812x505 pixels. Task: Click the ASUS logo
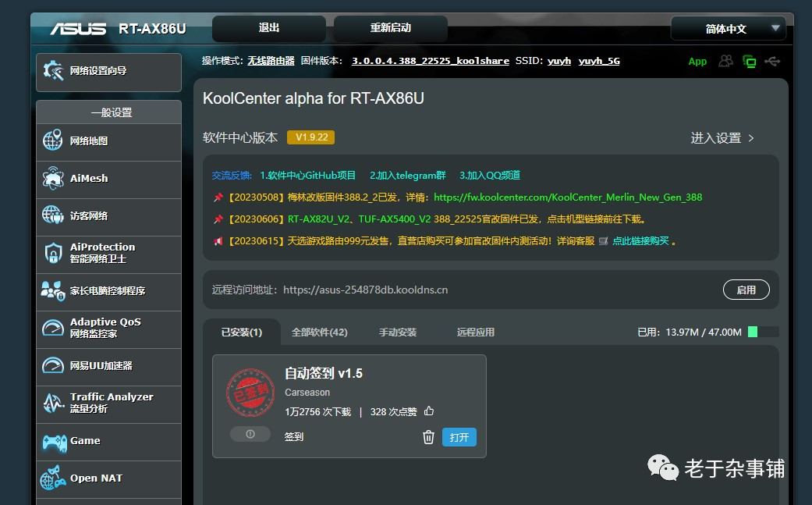[78, 29]
